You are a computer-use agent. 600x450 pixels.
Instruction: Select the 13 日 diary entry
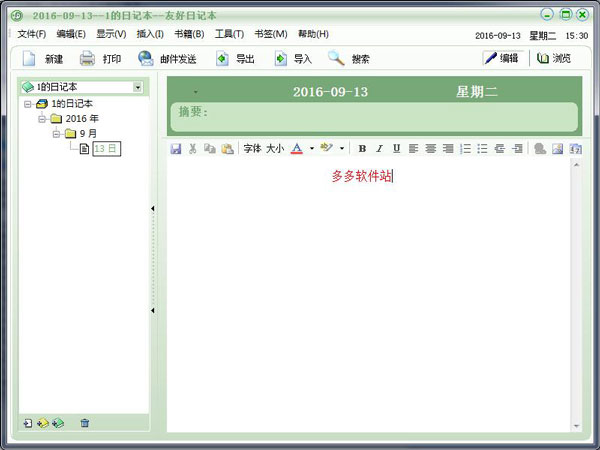[x=106, y=149]
